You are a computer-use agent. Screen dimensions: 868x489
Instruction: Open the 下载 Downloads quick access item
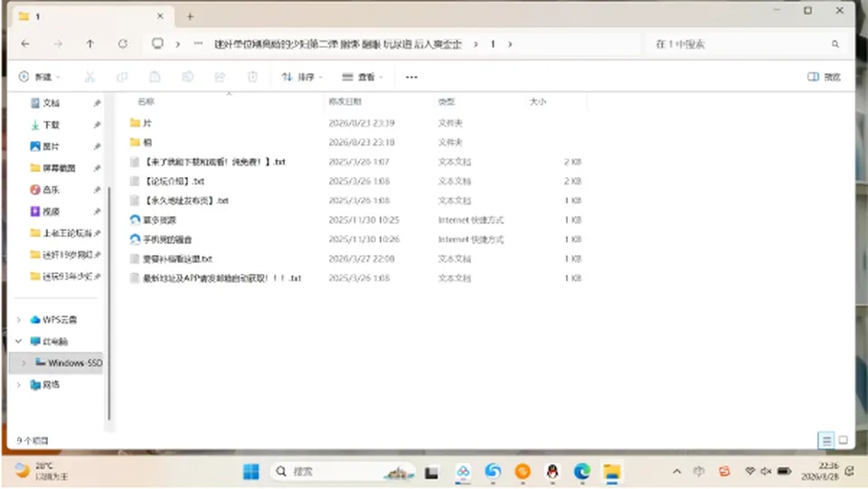(52, 125)
